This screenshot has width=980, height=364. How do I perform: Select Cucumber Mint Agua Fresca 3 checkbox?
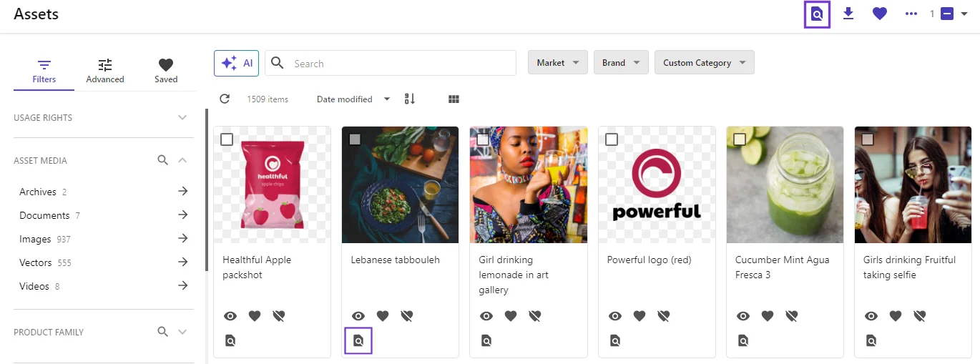(x=740, y=139)
